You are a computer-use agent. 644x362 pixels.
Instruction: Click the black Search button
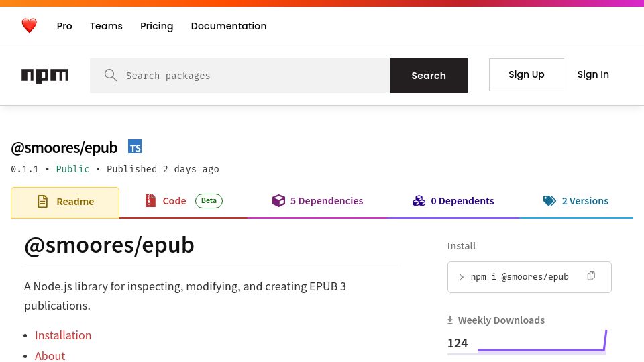pos(429,76)
